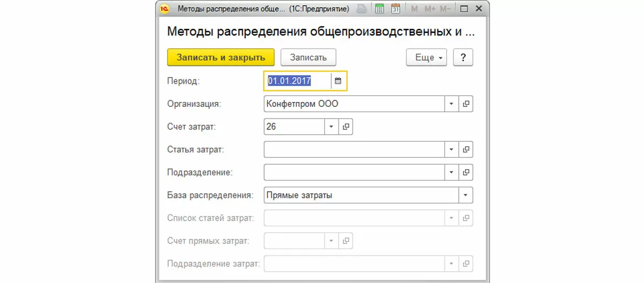Click the Записать button
644x283 pixels.
[x=308, y=57]
